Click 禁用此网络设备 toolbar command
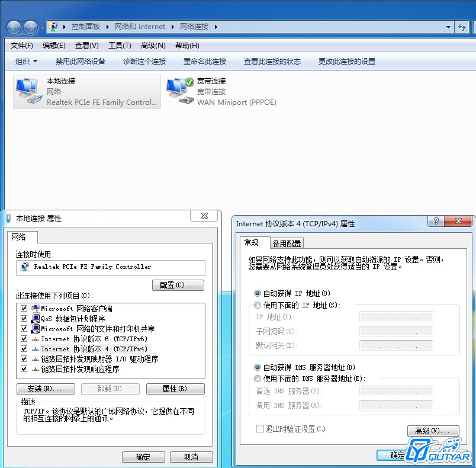 pyautogui.click(x=80, y=62)
